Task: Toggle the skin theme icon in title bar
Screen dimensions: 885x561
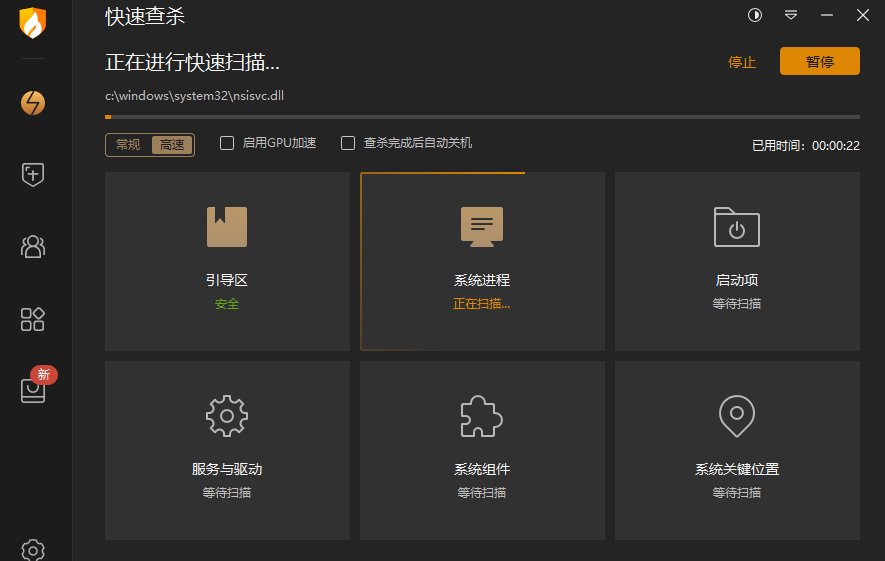Action: coord(755,15)
